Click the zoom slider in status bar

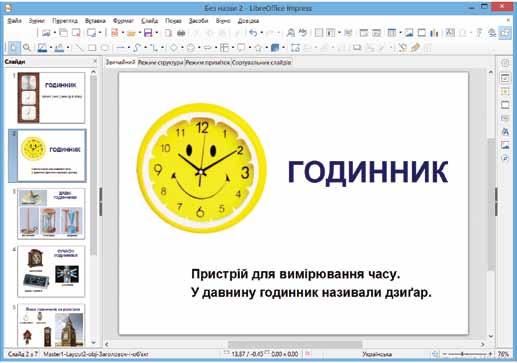point(467,354)
